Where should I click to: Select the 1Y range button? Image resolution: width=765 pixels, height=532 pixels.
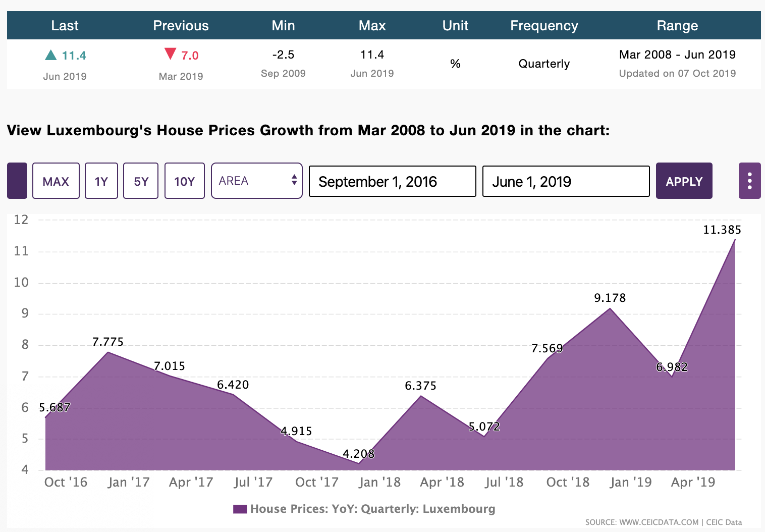point(101,181)
